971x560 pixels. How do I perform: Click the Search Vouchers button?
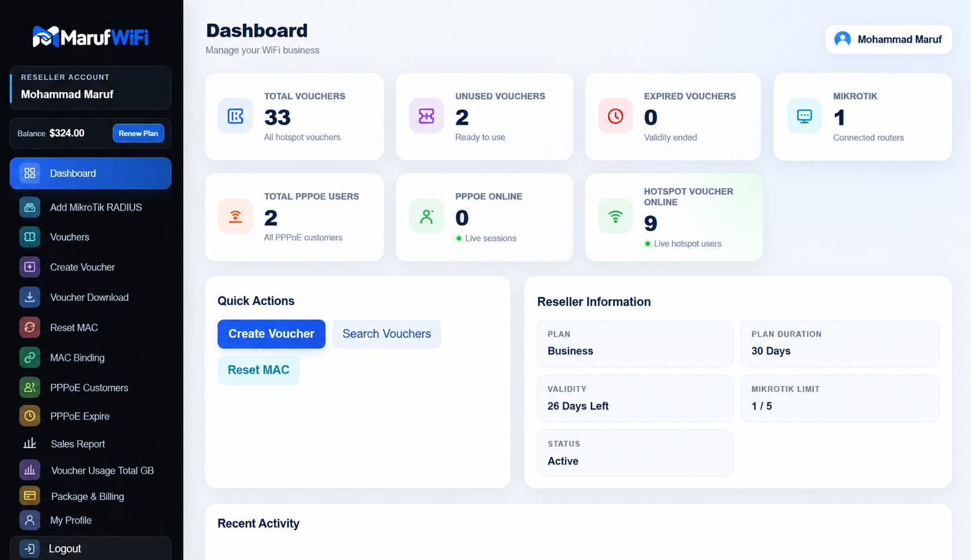pyautogui.click(x=386, y=334)
